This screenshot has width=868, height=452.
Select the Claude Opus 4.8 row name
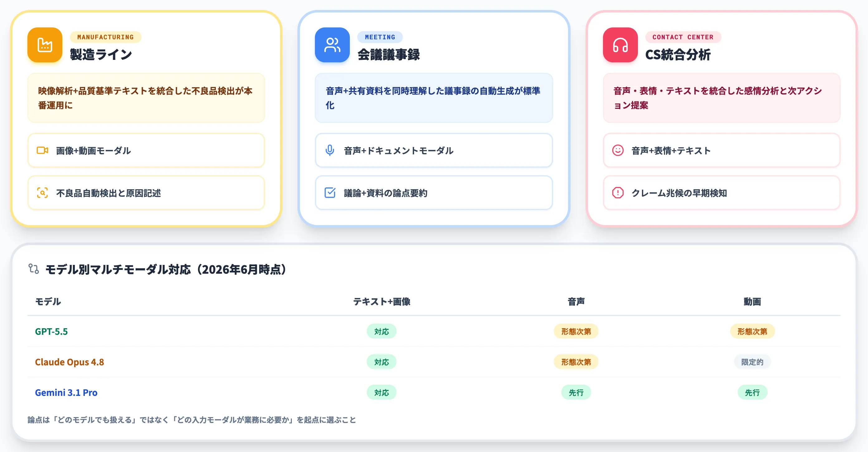(x=70, y=362)
